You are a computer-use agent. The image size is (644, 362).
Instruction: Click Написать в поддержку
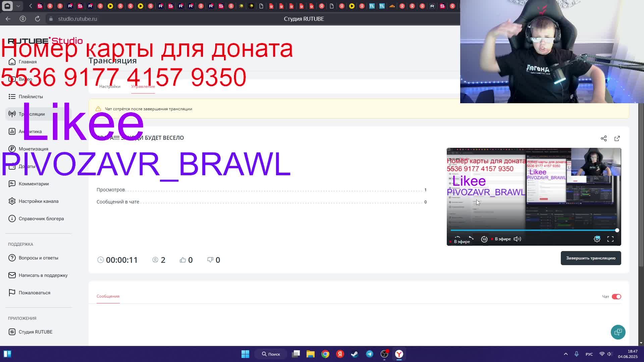[x=38, y=275]
